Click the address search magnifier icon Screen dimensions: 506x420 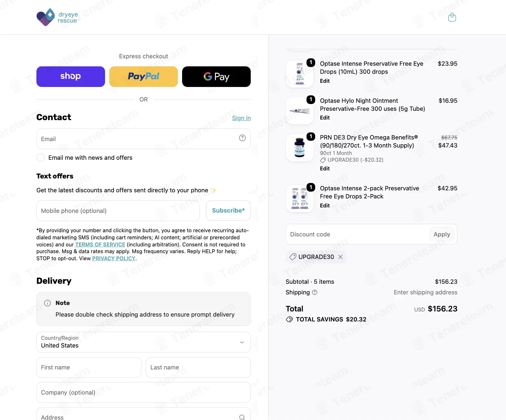pyautogui.click(x=242, y=417)
